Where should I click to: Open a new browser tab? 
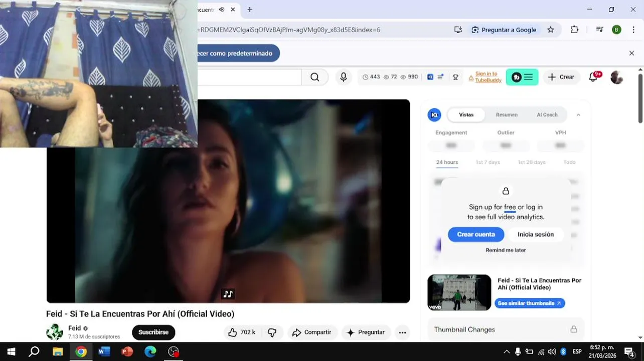pos(250,10)
